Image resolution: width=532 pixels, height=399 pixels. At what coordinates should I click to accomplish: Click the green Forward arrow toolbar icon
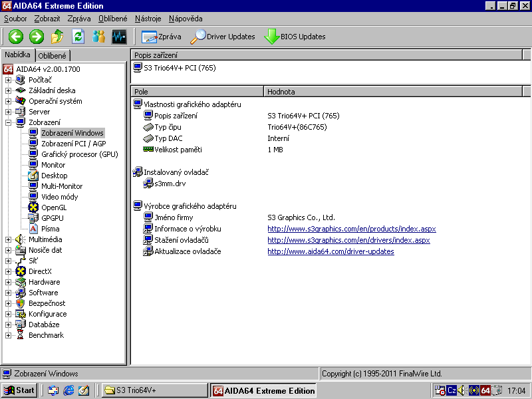37,37
